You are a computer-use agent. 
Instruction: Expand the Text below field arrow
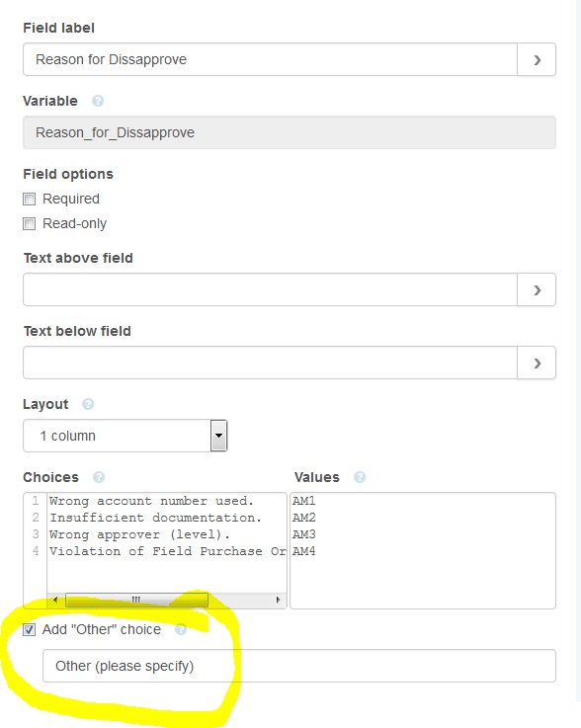tap(537, 363)
